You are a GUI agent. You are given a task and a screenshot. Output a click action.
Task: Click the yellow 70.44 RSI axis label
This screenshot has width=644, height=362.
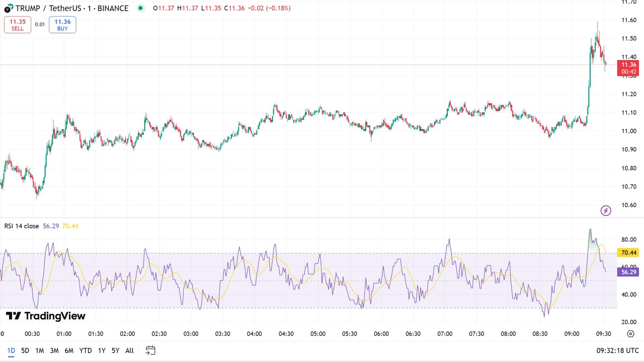coord(628,253)
